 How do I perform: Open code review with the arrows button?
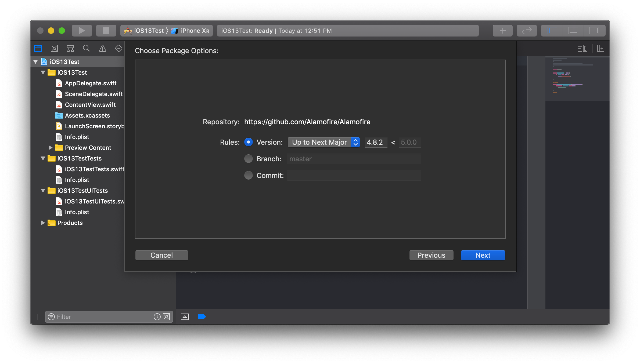pyautogui.click(x=527, y=31)
